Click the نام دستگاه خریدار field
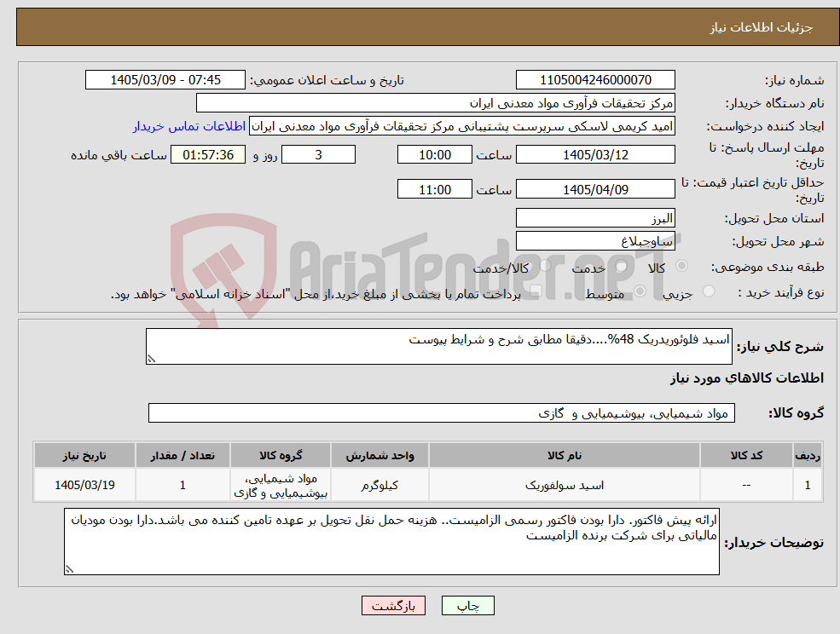This screenshot has width=840, height=634. pyautogui.click(x=436, y=103)
